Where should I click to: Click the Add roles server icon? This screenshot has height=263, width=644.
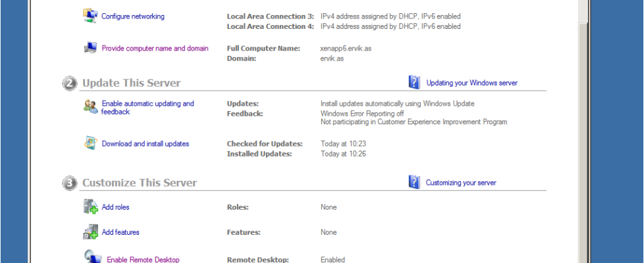[x=90, y=207]
